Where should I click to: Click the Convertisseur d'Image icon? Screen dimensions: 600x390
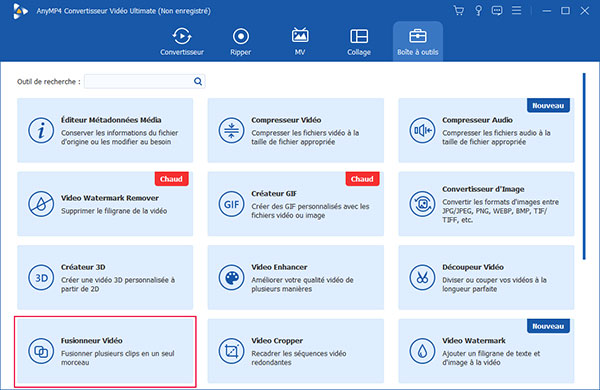click(x=422, y=204)
